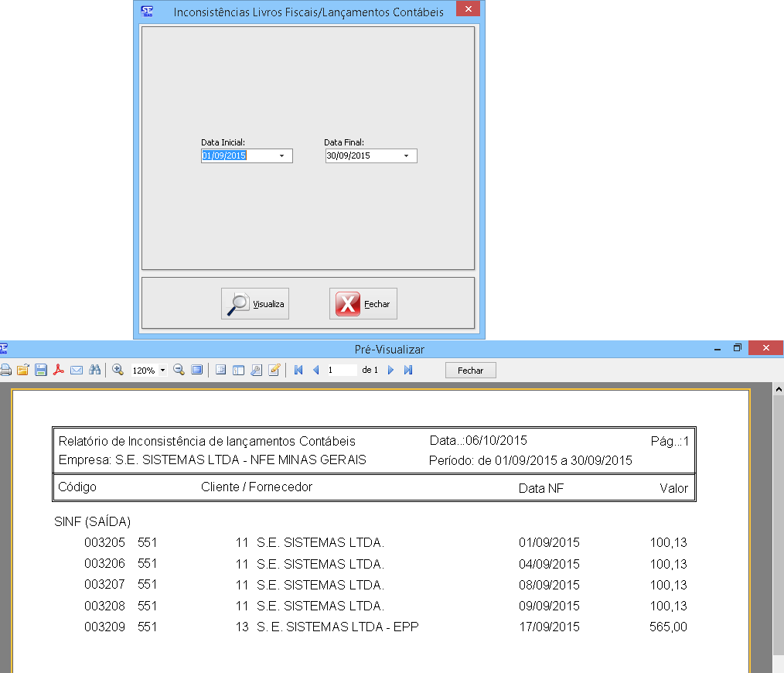Click the Visualiza button
This screenshot has height=673, width=784.
pos(255,304)
